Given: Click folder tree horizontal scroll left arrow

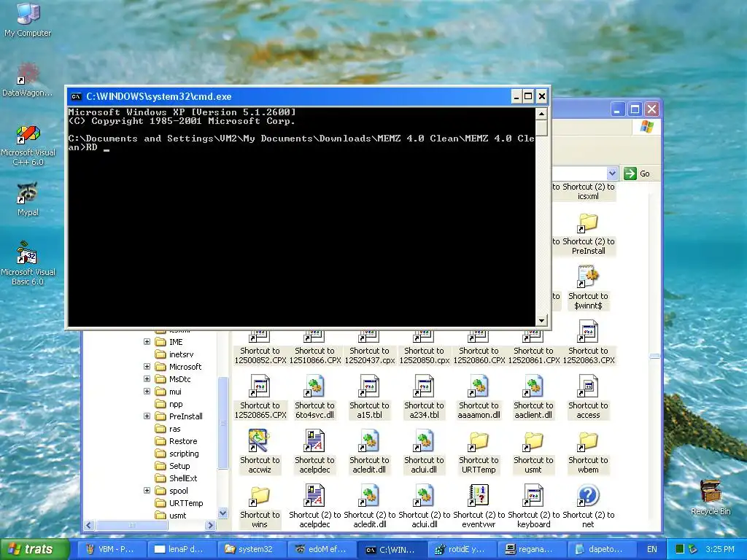Looking at the screenshot, I should tap(88, 525).
